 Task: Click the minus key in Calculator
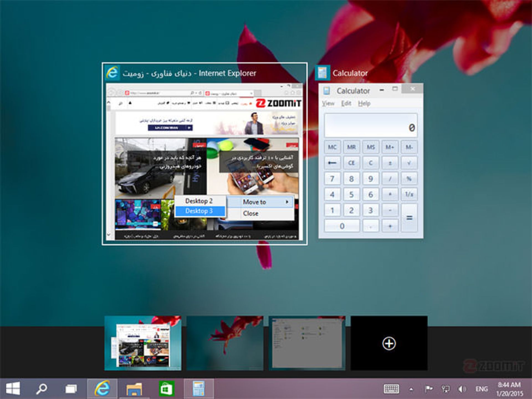(x=390, y=210)
